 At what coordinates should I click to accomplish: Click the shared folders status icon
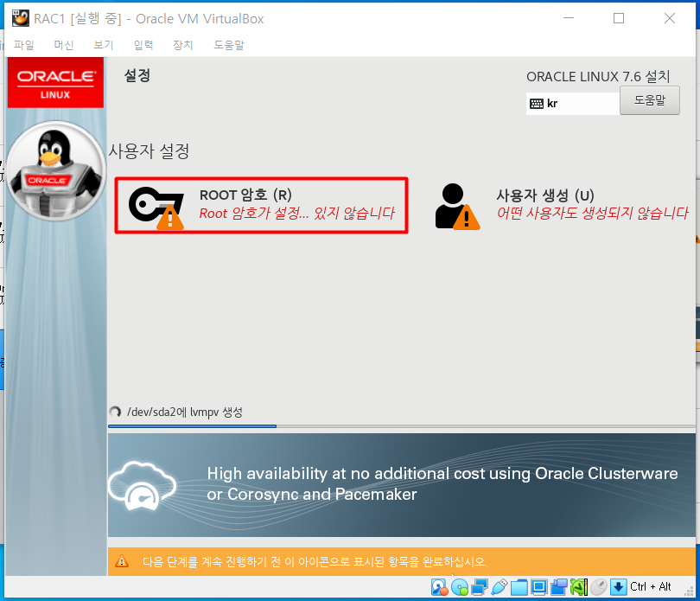[x=519, y=587]
